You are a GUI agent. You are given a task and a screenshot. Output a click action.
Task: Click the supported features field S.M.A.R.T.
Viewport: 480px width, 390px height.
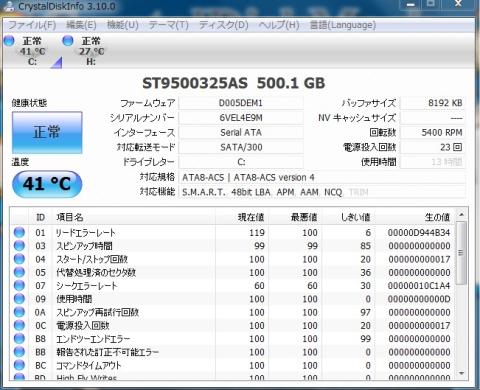pyautogui.click(x=322, y=192)
